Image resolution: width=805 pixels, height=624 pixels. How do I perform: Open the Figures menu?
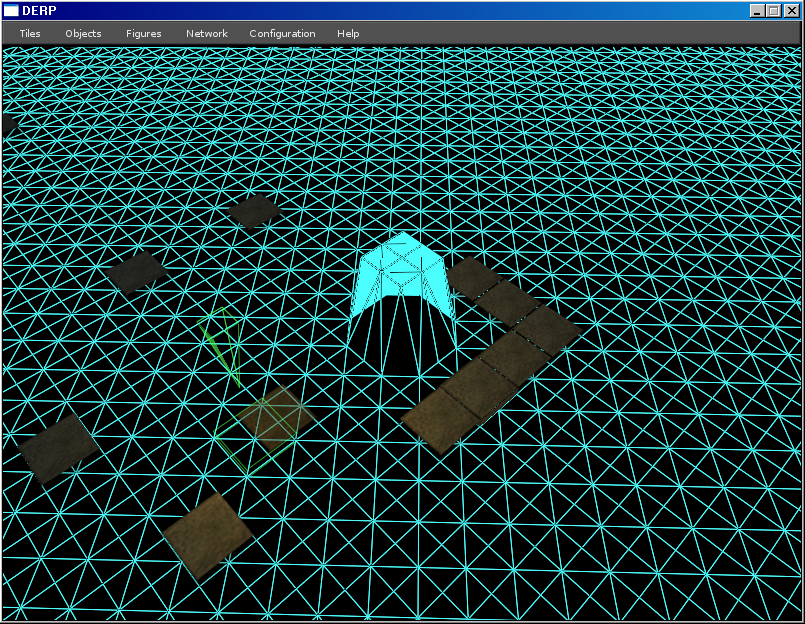pyautogui.click(x=144, y=33)
